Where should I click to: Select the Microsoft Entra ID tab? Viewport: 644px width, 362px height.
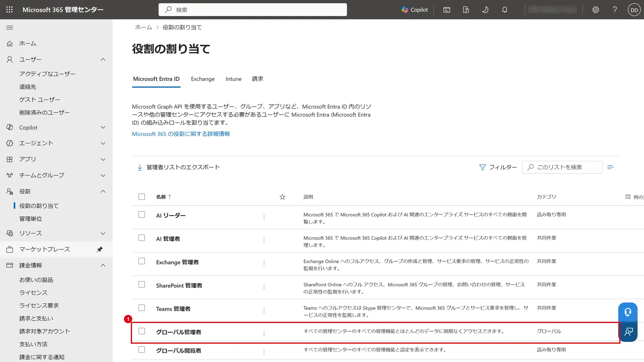tap(156, 79)
